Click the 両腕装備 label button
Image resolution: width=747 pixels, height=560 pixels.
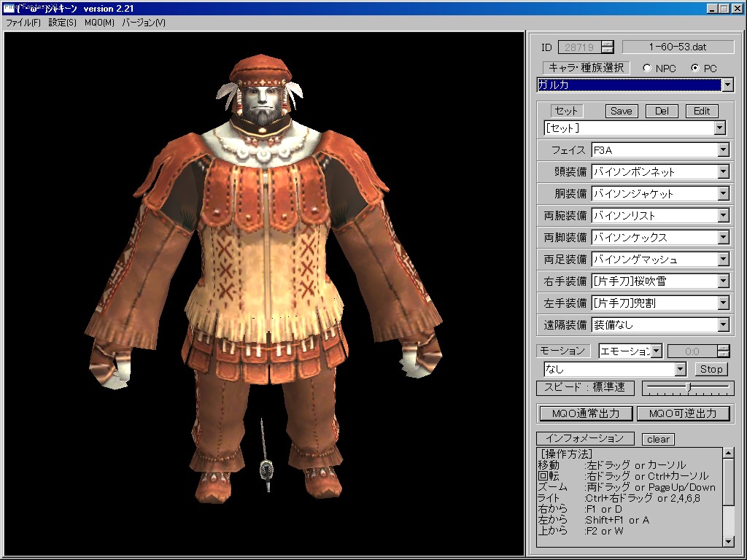pos(564,215)
